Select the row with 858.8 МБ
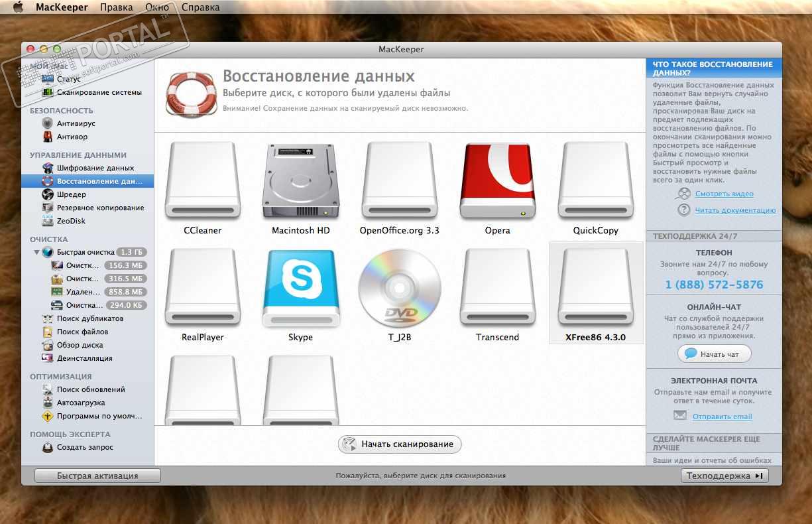This screenshot has height=524, width=812. click(87, 292)
